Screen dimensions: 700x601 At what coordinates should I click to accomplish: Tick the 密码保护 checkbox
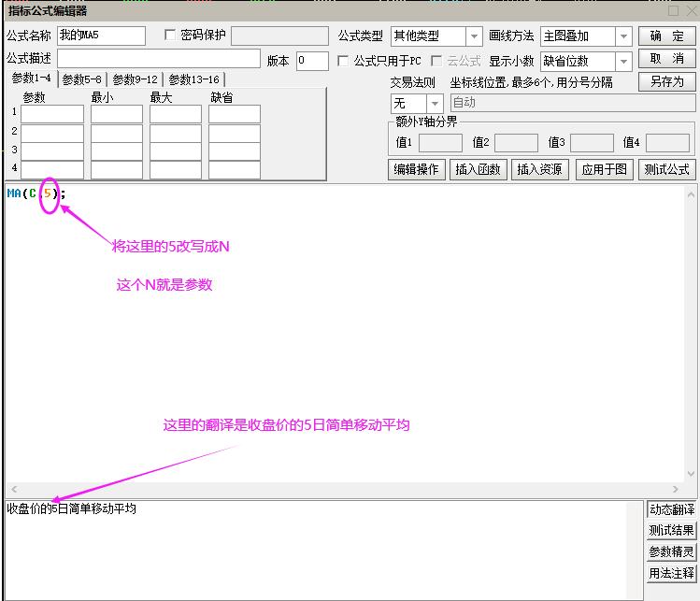pyautogui.click(x=170, y=35)
